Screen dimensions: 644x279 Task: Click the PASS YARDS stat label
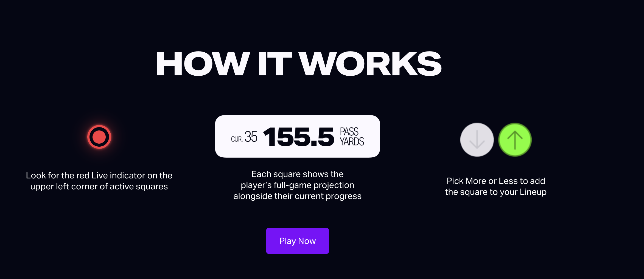pyautogui.click(x=352, y=136)
